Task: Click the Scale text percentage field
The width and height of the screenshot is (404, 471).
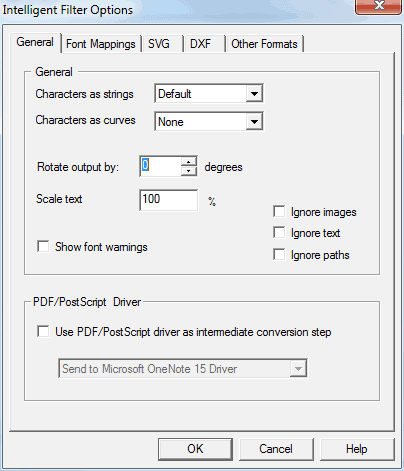Action: 169,200
